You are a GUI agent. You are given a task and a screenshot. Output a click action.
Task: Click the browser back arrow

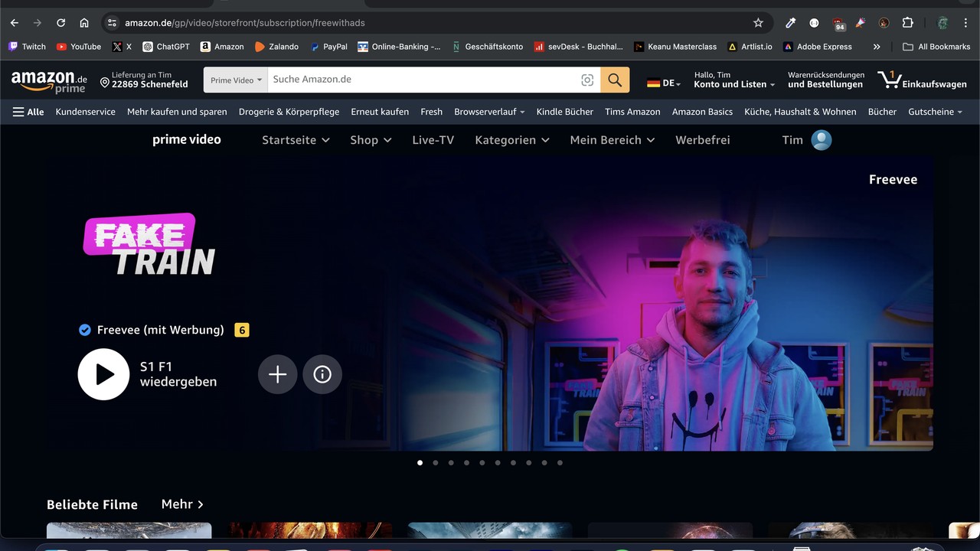[14, 23]
